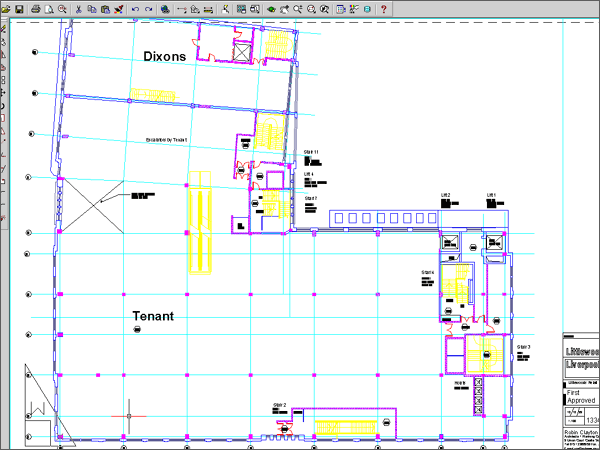Open the properties list icon
Viewport: 600px width, 450px height.
pos(341,9)
